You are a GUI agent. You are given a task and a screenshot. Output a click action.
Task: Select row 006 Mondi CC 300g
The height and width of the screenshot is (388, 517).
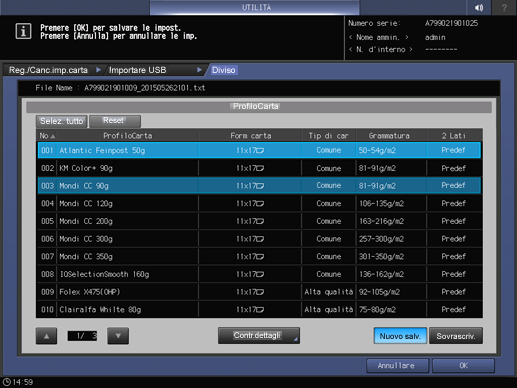coord(259,239)
